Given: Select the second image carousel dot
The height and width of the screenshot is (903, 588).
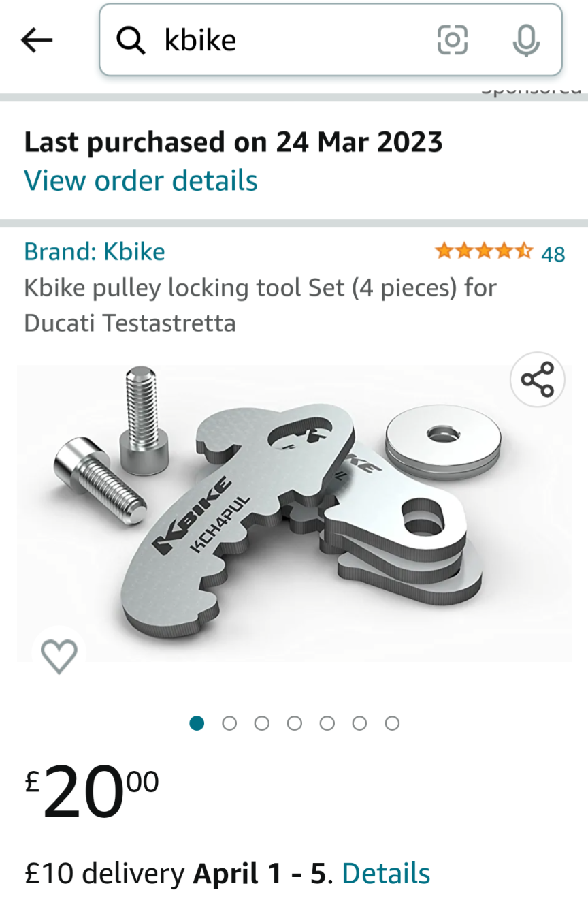Looking at the screenshot, I should 229,723.
